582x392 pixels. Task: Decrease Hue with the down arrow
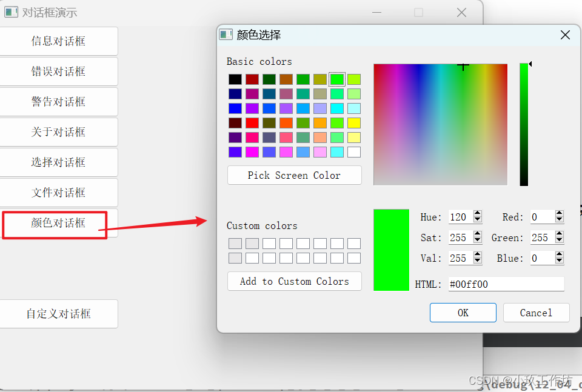(x=478, y=219)
